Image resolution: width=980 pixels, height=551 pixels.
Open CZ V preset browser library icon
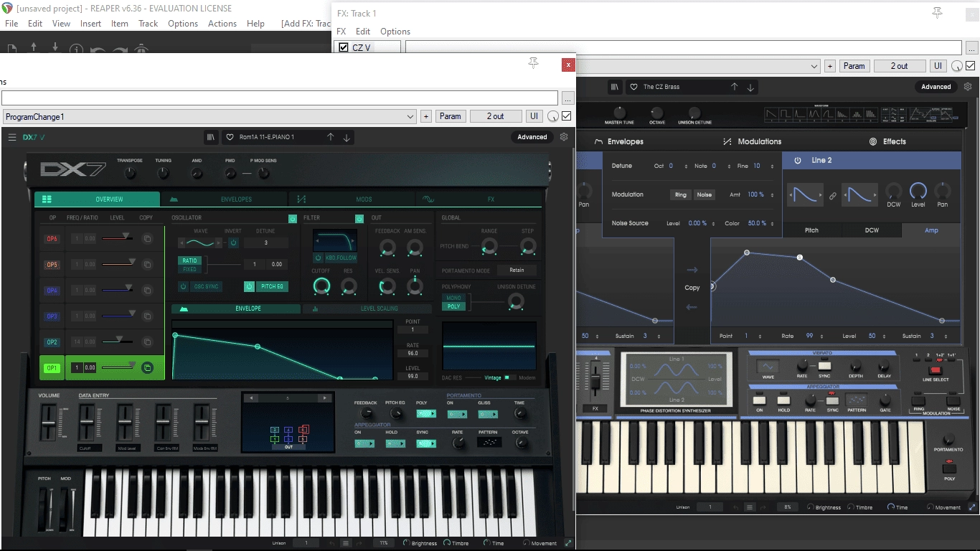(x=615, y=87)
